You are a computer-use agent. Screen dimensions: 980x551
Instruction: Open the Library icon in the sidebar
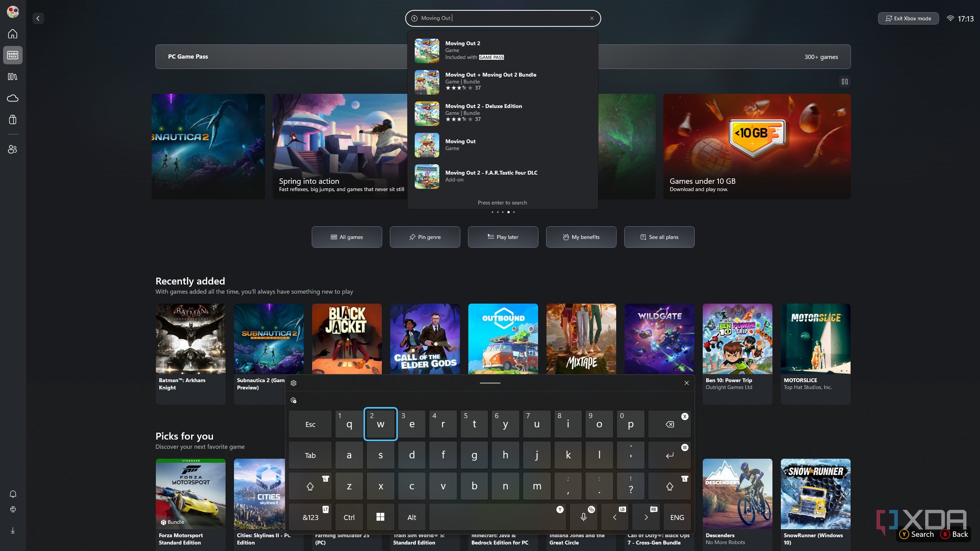(x=13, y=77)
